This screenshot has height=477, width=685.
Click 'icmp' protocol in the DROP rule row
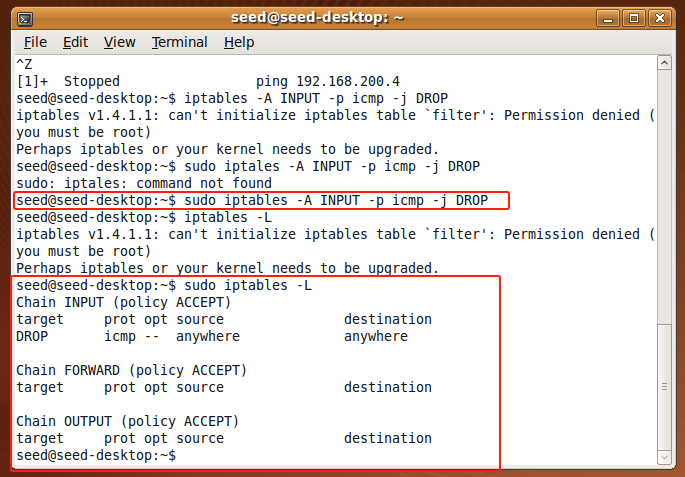120,337
